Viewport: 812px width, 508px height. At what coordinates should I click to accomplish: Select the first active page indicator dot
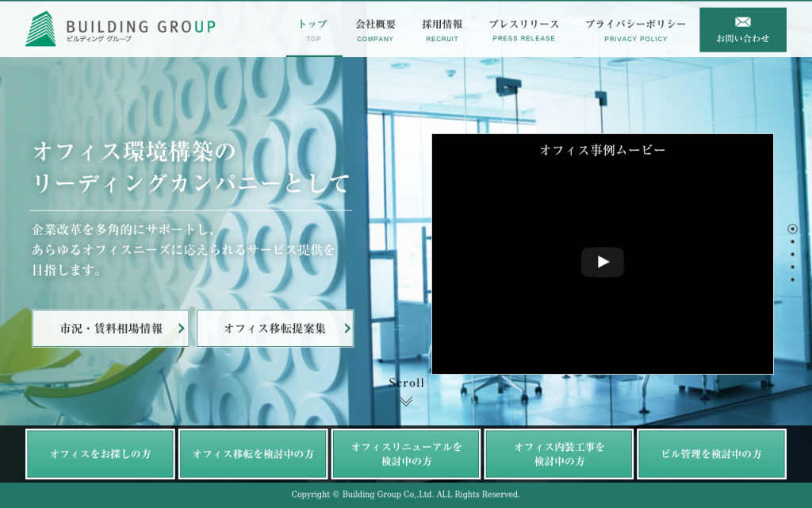[x=792, y=229]
